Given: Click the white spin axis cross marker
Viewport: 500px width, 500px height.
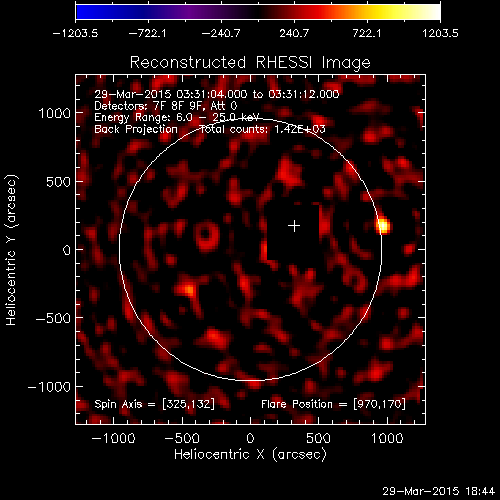Looking at the screenshot, I should 294,226.
